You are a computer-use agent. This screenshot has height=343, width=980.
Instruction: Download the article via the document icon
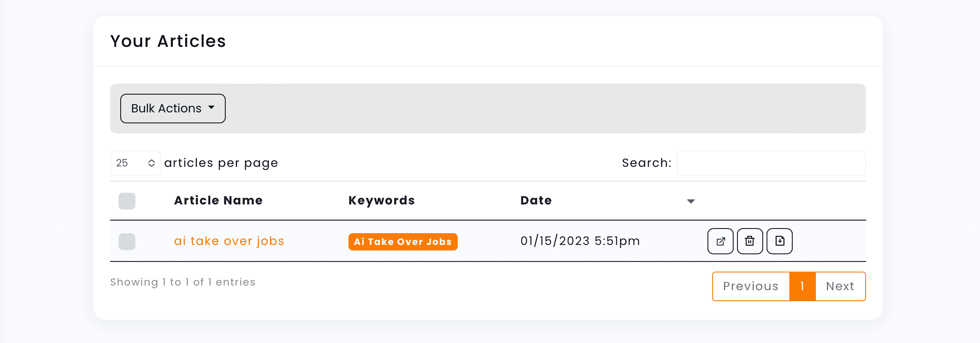tap(779, 241)
